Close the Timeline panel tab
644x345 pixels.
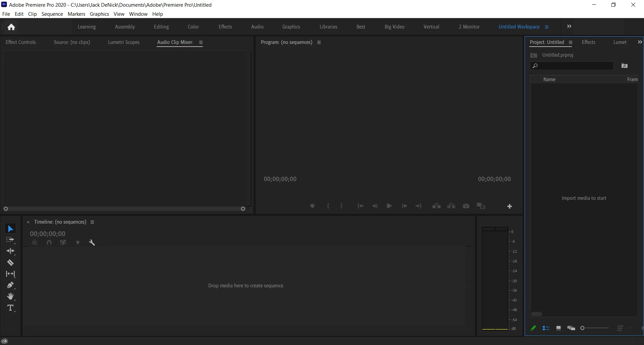point(28,222)
